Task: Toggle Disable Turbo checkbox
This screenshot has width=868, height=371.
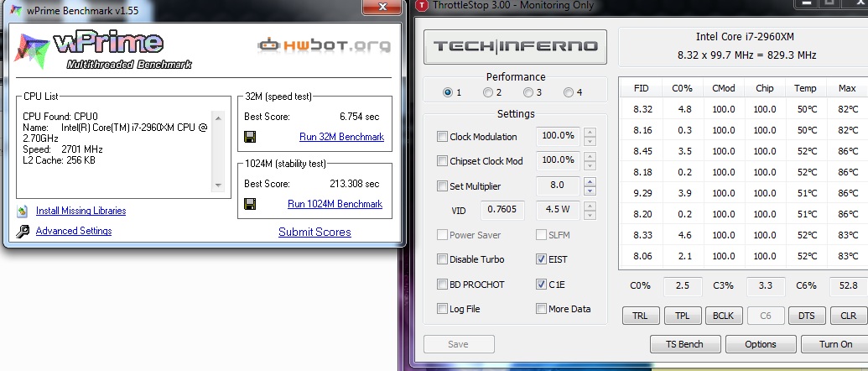Action: [442, 259]
